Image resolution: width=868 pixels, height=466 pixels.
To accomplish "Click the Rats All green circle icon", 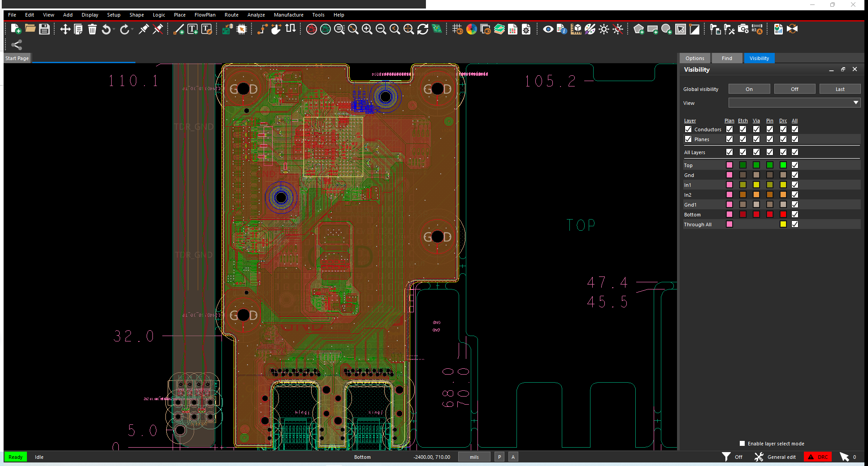I will tap(325, 29).
